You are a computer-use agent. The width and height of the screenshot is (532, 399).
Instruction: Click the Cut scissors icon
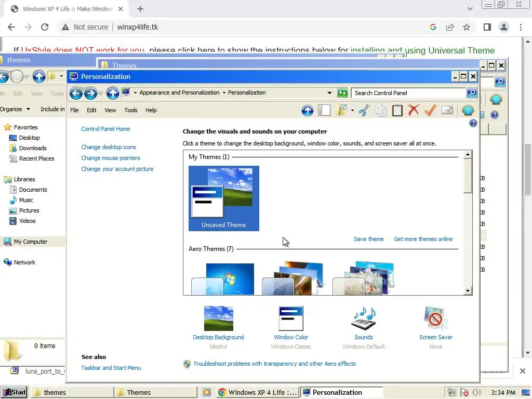(x=364, y=110)
